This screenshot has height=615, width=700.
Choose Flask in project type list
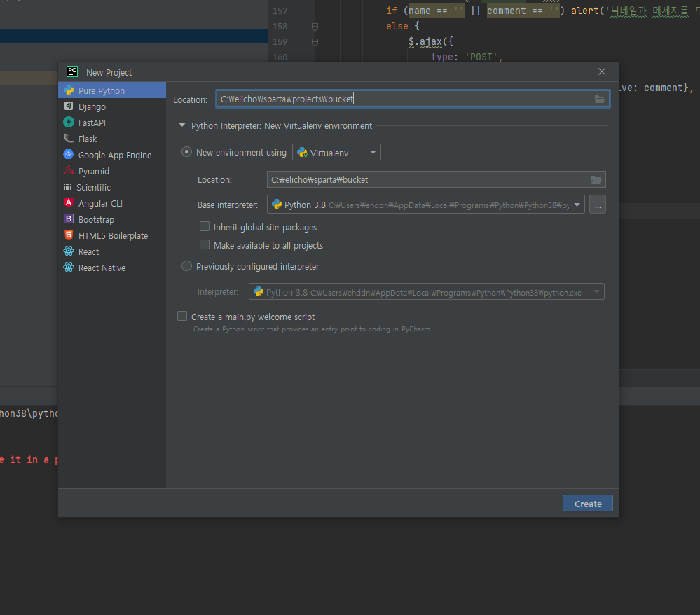coord(112,139)
